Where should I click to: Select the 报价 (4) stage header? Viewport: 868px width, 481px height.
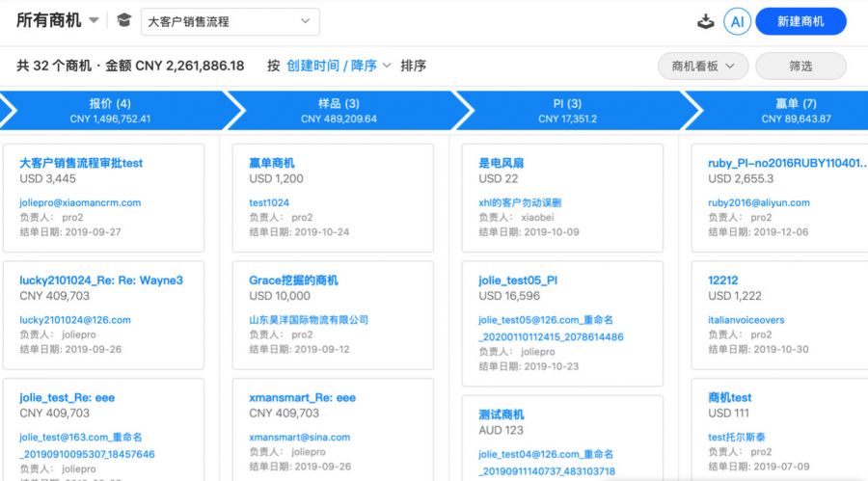(x=110, y=110)
